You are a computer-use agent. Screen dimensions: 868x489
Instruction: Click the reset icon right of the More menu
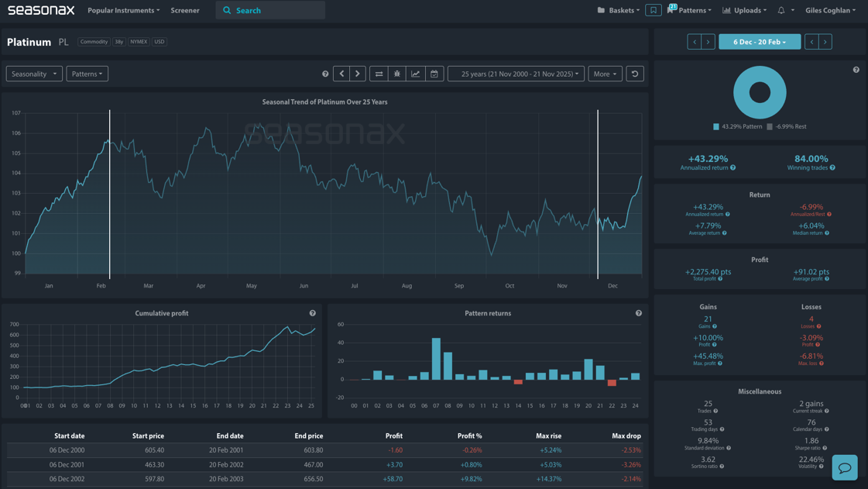pos(635,73)
